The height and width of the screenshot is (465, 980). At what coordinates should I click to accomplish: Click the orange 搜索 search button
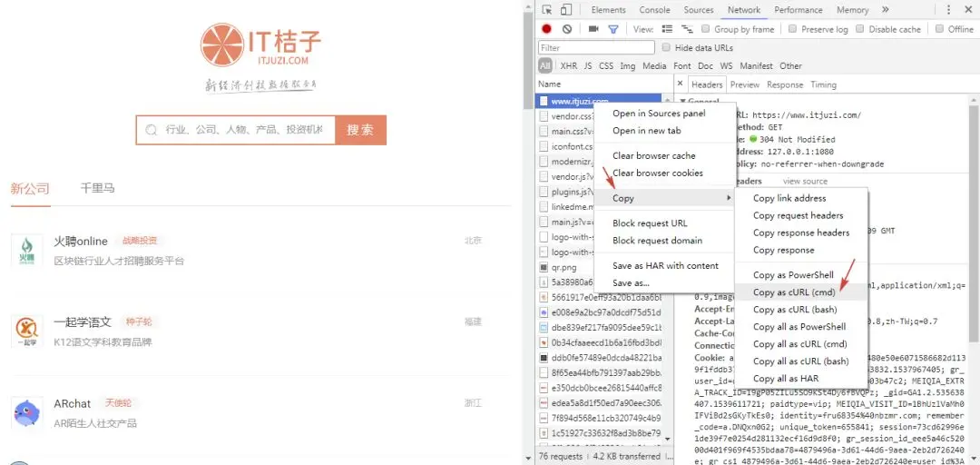tap(360, 130)
